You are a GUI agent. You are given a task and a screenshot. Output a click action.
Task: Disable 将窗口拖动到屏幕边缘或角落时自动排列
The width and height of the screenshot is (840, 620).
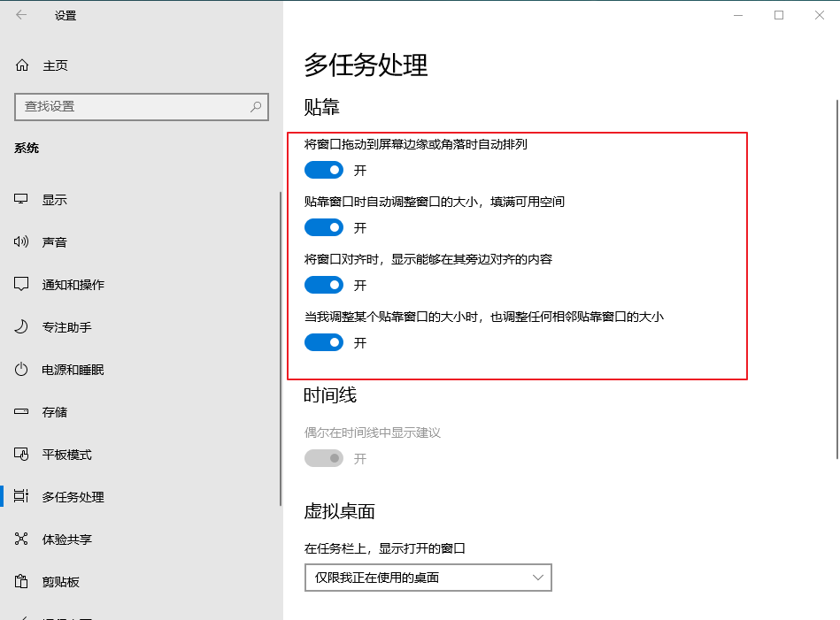323,170
